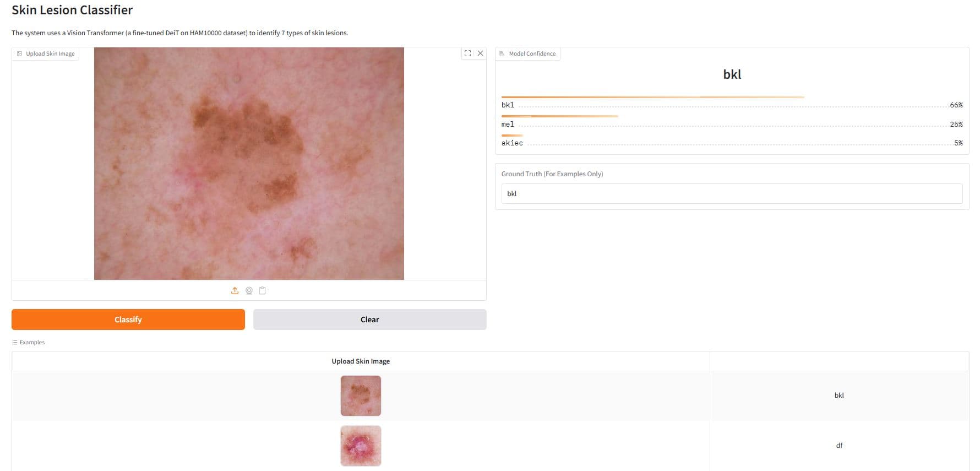Click the Ground Truth (For Examples Only) label

[x=552, y=174]
